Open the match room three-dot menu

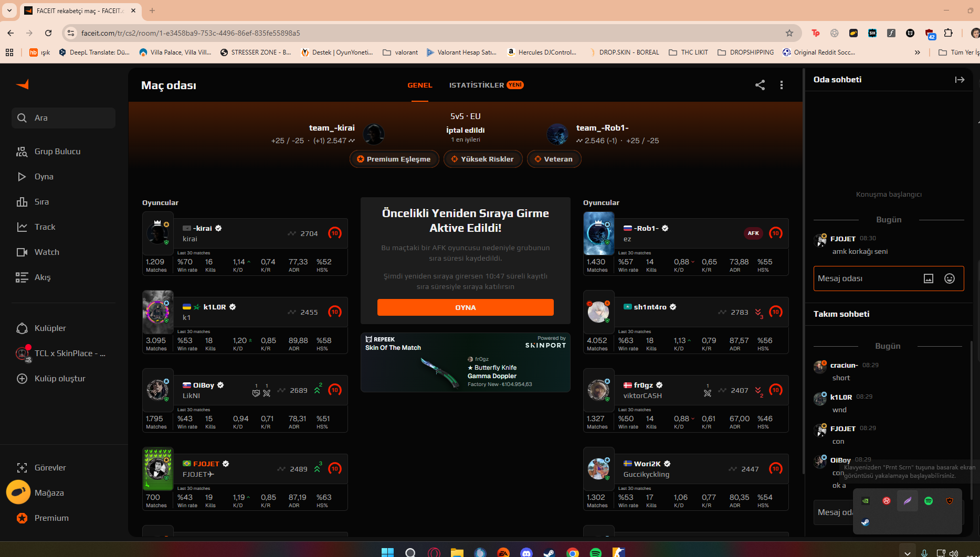[x=782, y=85]
